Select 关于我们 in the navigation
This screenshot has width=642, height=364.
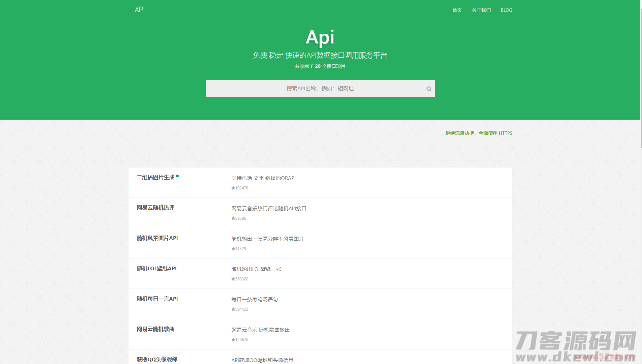coord(481,10)
